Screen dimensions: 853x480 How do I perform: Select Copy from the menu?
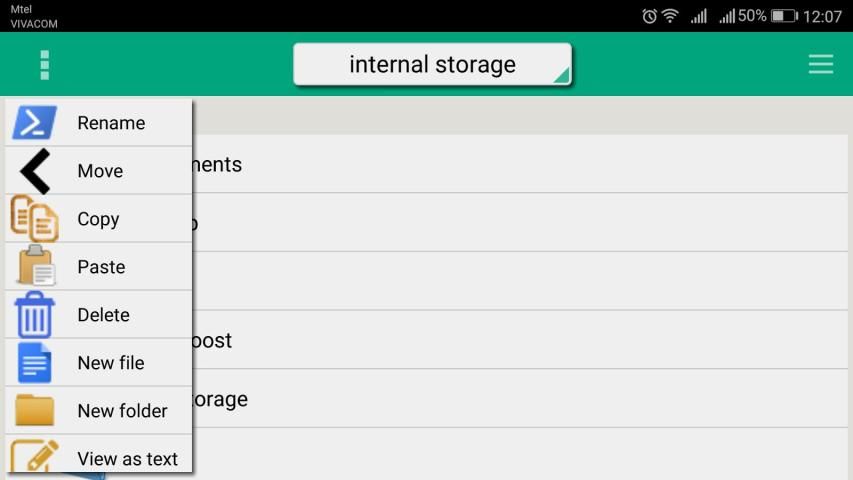98,219
